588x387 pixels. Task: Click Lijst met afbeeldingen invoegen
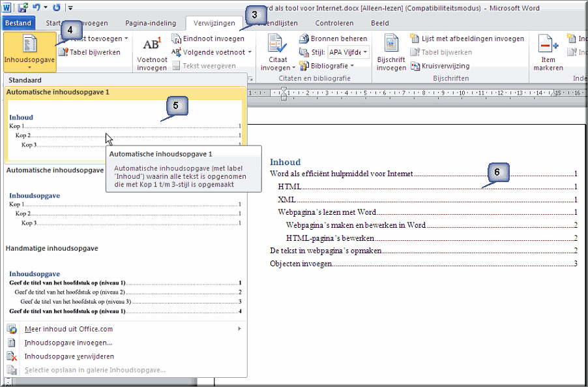tap(467, 39)
